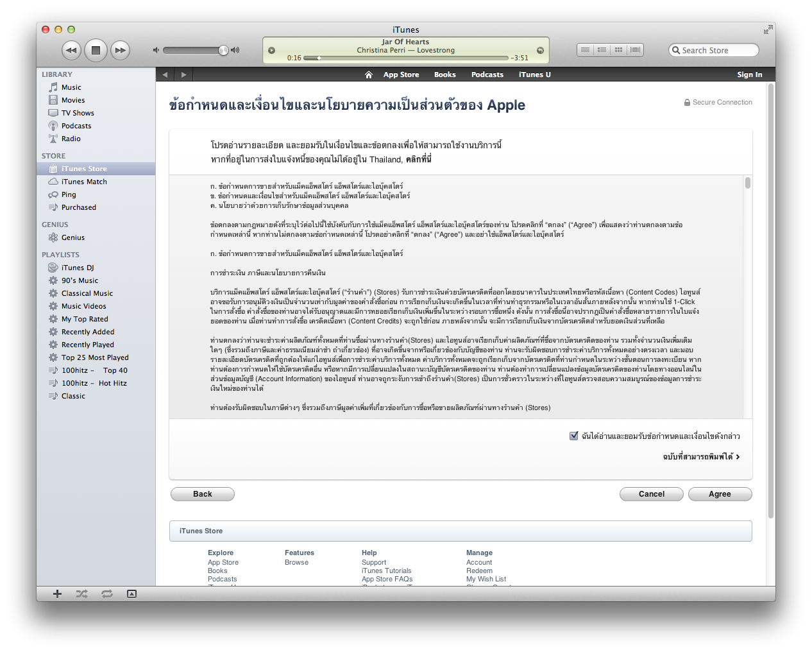This screenshot has height=652, width=812.
Task: Open the iTunes DJ playlist
Action: (x=96, y=268)
